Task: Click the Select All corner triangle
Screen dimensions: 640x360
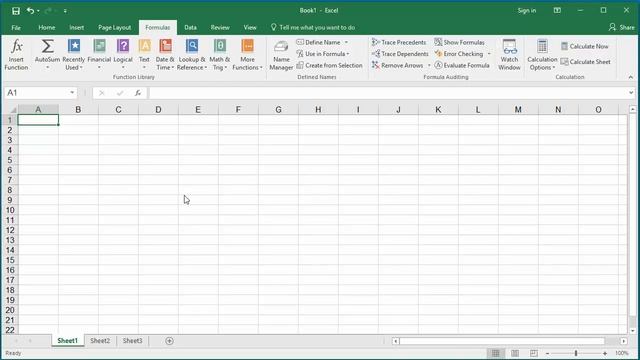Action: (x=13, y=110)
